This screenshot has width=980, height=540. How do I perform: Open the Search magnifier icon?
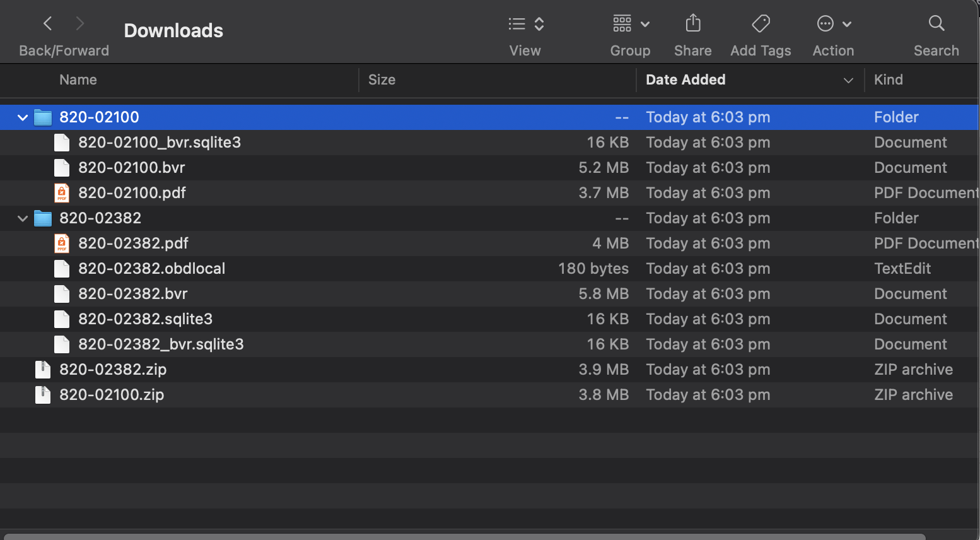point(936,24)
